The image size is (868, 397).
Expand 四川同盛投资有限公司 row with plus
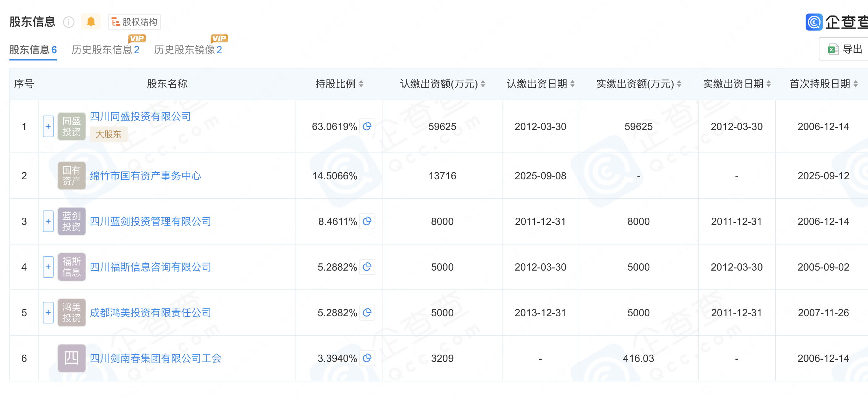coord(48,126)
